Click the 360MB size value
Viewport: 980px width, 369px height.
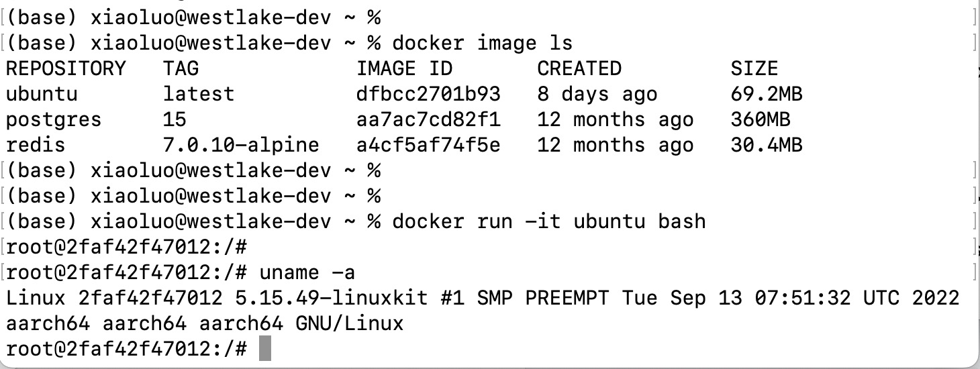[761, 119]
